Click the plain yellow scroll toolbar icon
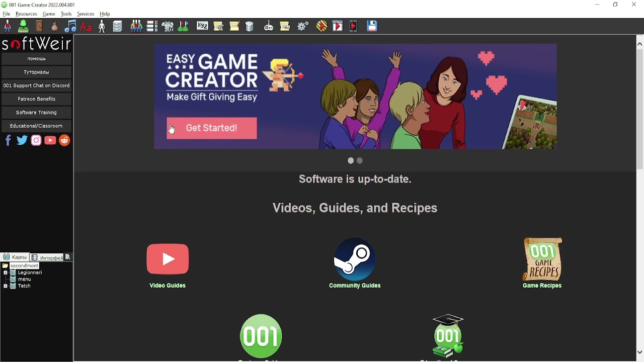The image size is (644, 362). coord(234,26)
